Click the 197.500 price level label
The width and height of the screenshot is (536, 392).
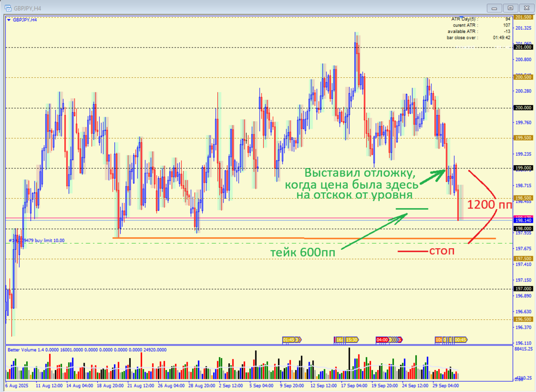click(x=523, y=259)
